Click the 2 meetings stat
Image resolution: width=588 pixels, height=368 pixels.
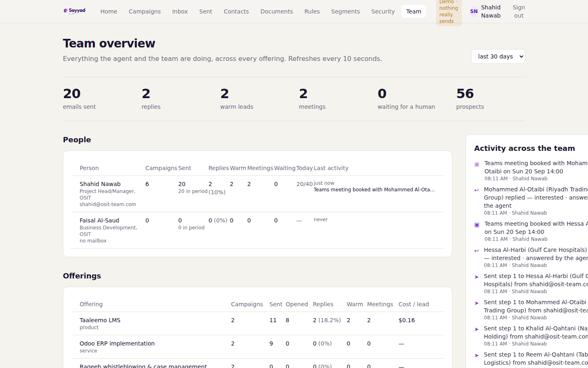point(312,99)
